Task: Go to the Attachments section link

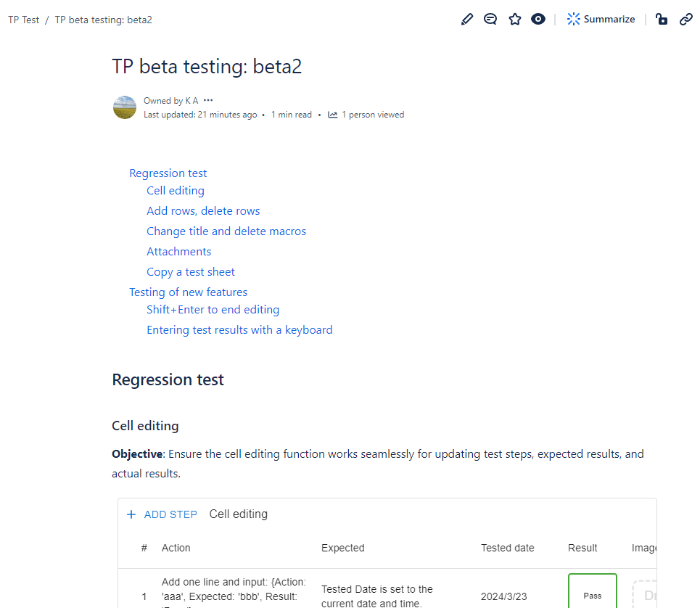Action: point(179,251)
